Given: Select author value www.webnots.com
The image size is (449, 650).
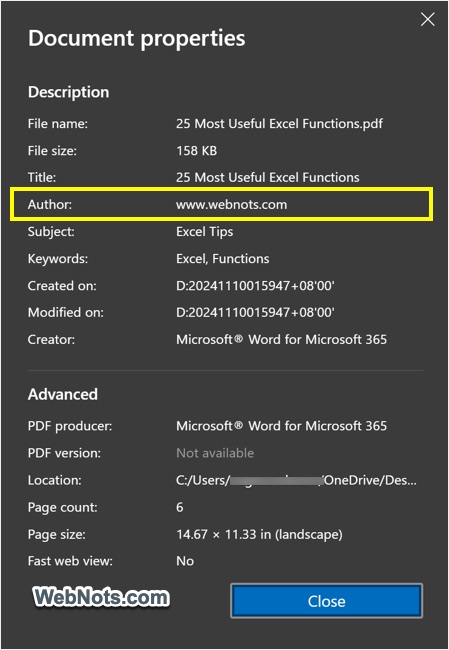Looking at the screenshot, I should (231, 204).
